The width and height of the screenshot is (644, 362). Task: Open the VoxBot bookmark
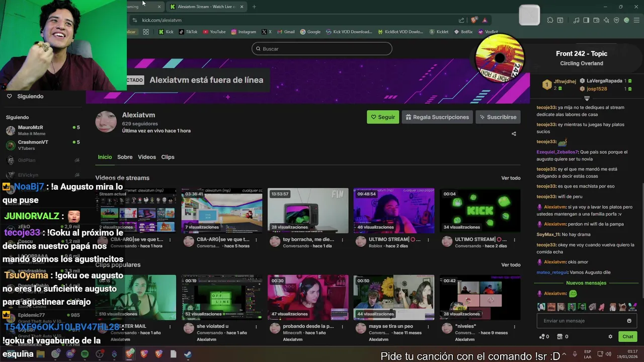pos(488,32)
